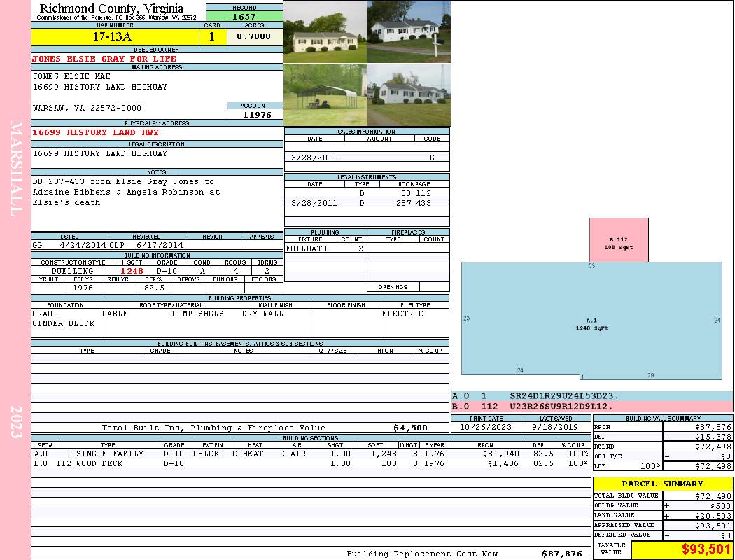Select the carport photo thumbnail
Screen dimensions: 735x560
click(x=325, y=94)
